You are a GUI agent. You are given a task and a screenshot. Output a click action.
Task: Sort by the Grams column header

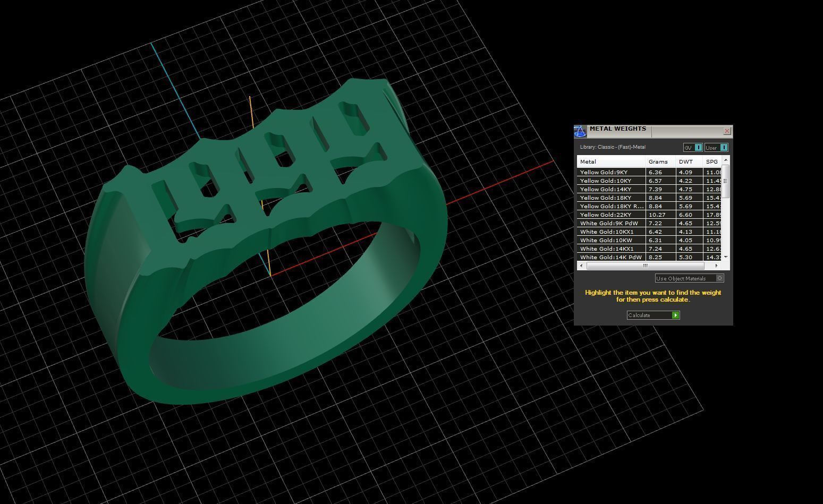(660, 161)
